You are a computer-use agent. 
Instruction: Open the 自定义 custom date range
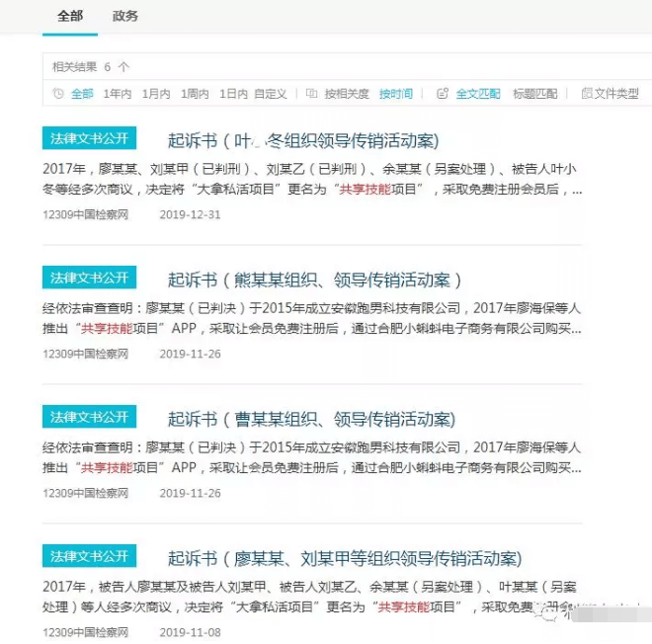click(x=270, y=94)
